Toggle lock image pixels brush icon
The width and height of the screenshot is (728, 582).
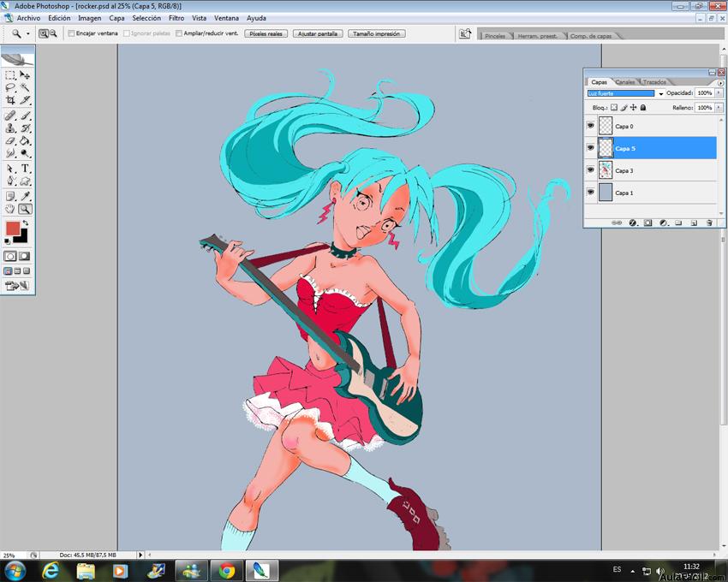[x=624, y=107]
